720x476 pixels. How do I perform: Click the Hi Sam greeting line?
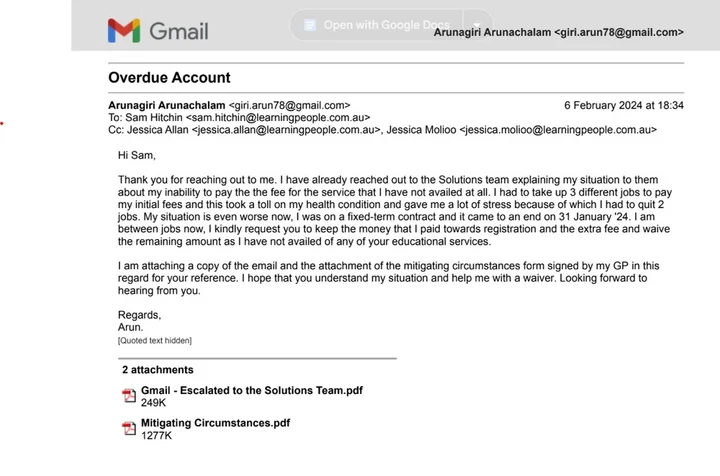[x=137, y=155]
